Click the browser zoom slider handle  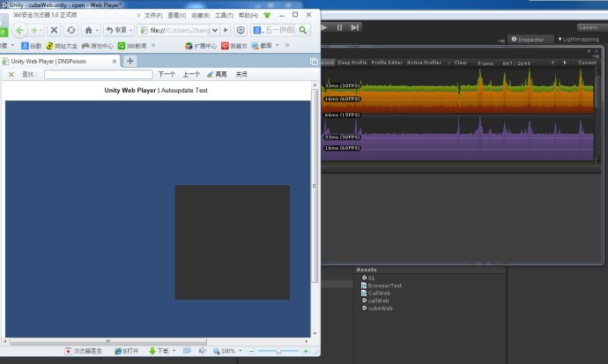click(280, 351)
